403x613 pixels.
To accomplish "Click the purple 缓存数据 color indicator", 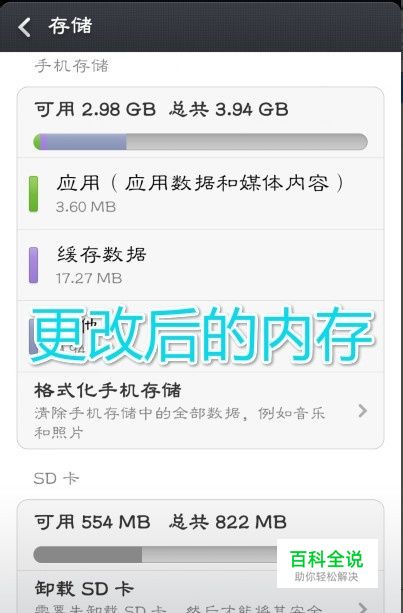I will point(34,265).
